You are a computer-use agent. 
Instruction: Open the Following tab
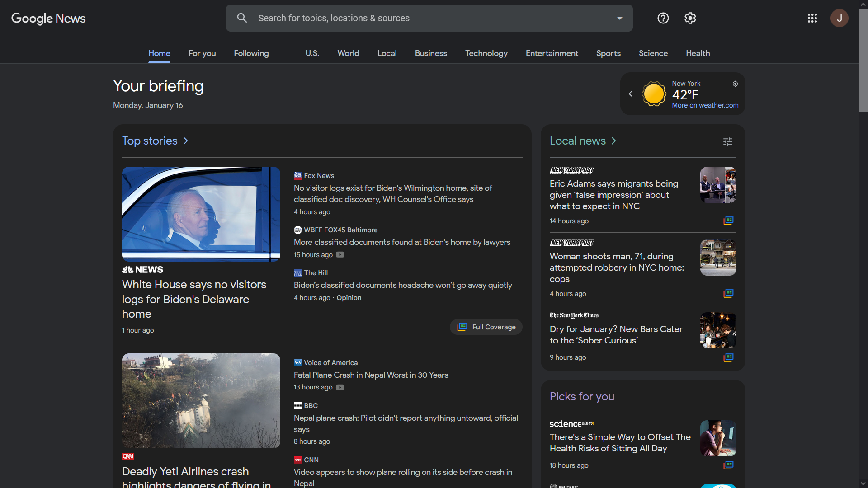coord(251,53)
